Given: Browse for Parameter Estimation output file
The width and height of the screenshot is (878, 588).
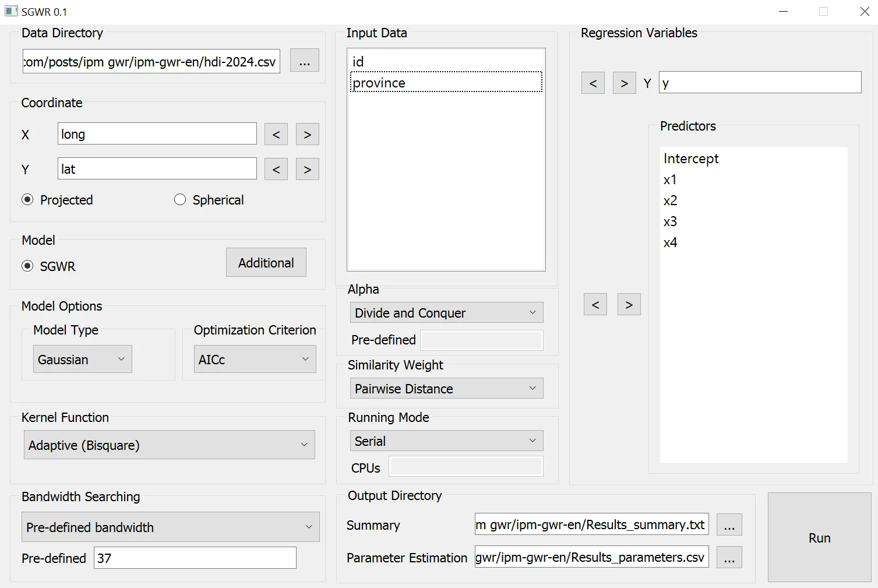Looking at the screenshot, I should tap(729, 558).
